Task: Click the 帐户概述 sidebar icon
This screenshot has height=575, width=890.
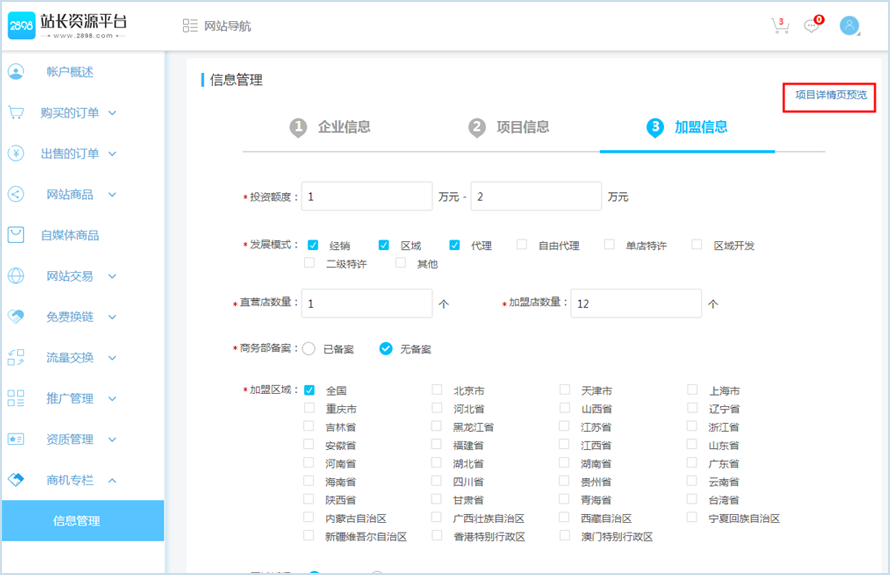Action: pos(16,72)
